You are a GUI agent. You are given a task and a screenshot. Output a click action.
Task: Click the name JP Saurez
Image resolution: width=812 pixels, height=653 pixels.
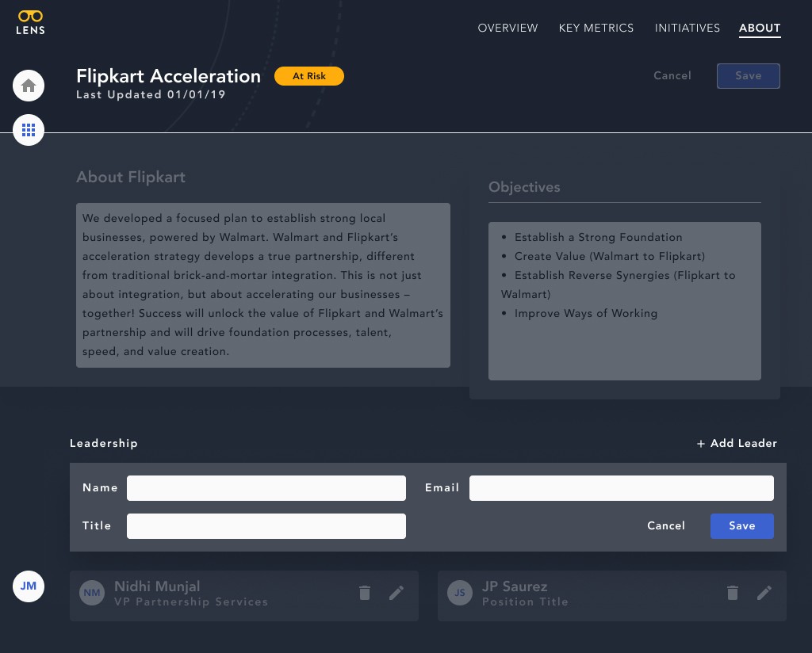pos(515,586)
